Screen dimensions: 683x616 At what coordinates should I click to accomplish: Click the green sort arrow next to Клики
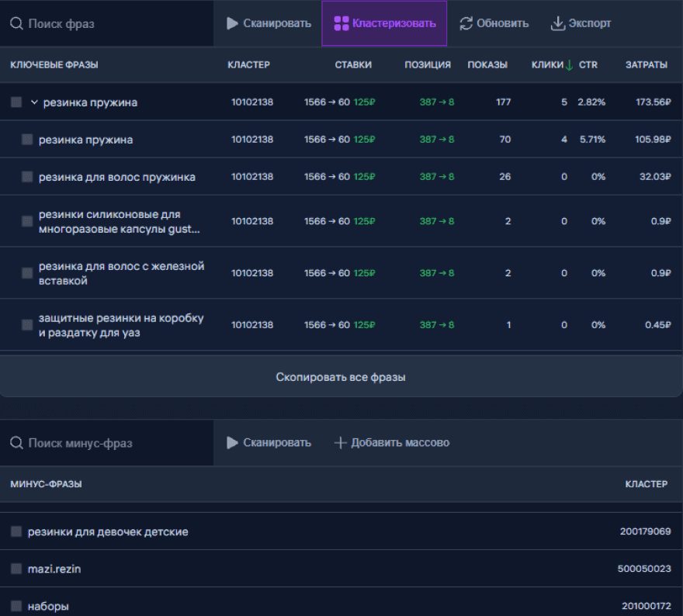click(570, 65)
